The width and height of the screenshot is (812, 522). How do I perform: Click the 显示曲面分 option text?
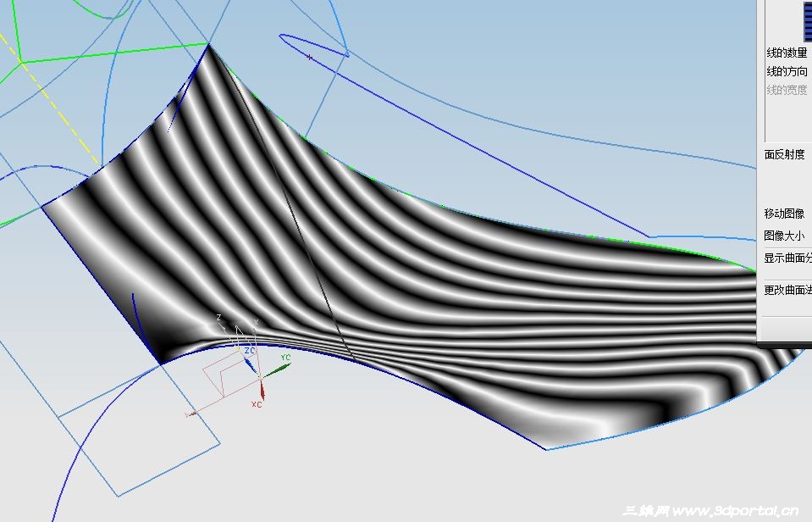[x=787, y=258]
